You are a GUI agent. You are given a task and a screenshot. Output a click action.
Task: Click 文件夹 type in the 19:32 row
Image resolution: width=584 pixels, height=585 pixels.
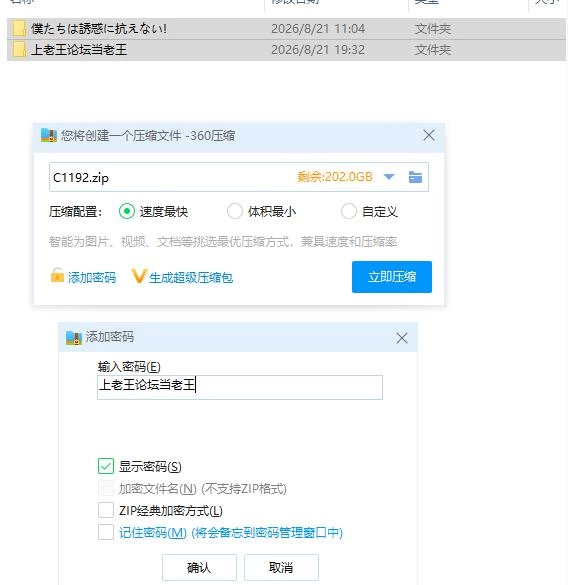433,50
